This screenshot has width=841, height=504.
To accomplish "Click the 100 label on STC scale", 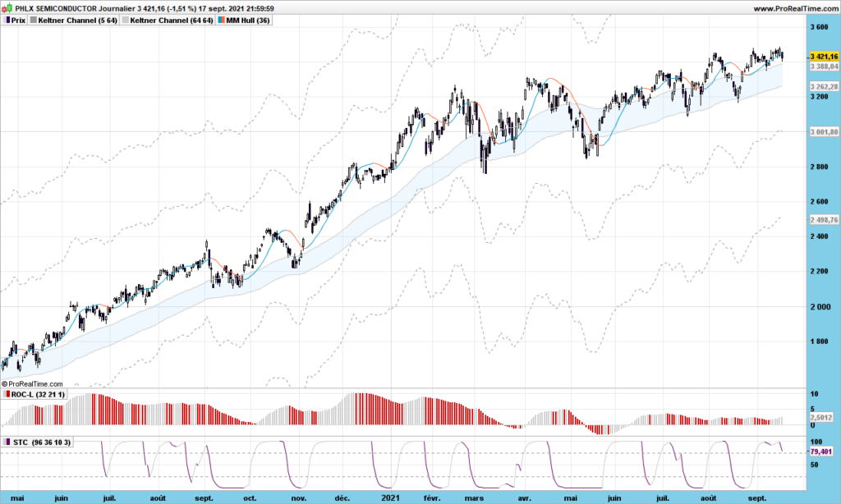I will coord(816,442).
